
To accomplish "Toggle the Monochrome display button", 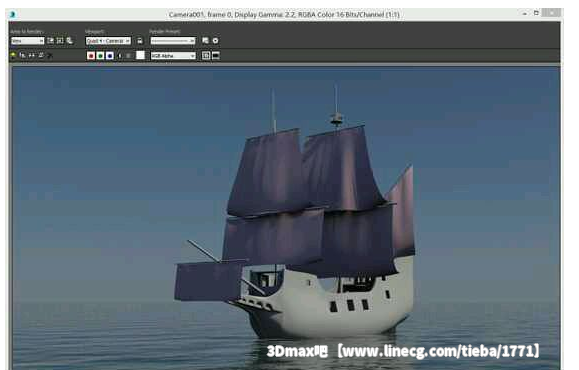I will (129, 56).
